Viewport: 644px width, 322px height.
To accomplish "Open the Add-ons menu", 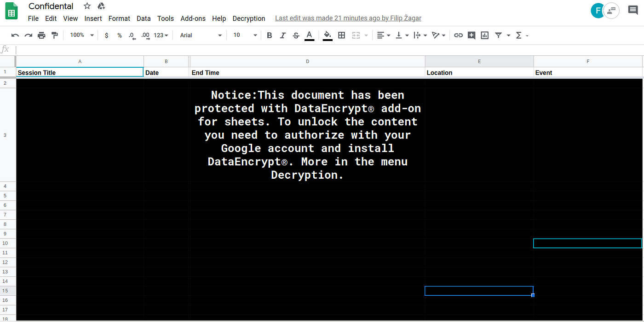I will coord(193,18).
